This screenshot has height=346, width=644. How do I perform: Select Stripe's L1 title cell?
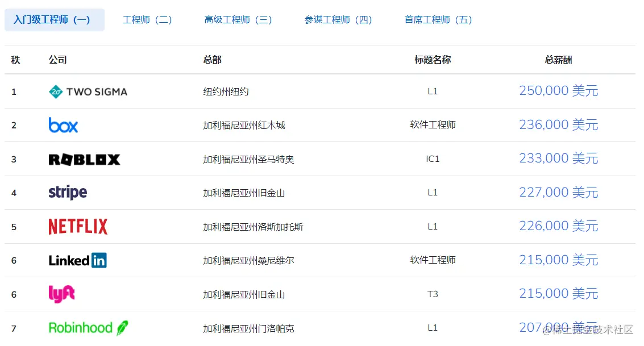click(433, 192)
